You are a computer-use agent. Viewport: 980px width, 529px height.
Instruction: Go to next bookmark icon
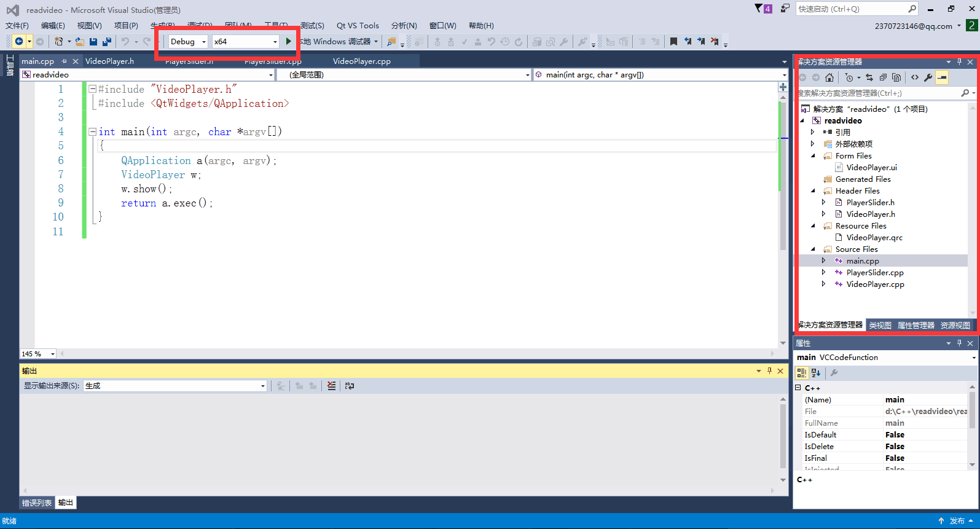(701, 42)
